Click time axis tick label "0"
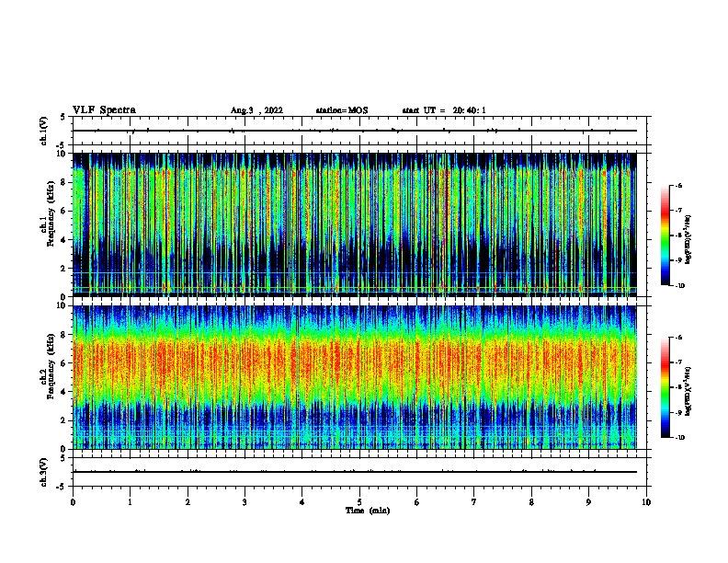The height and width of the screenshot is (563, 728). click(73, 502)
